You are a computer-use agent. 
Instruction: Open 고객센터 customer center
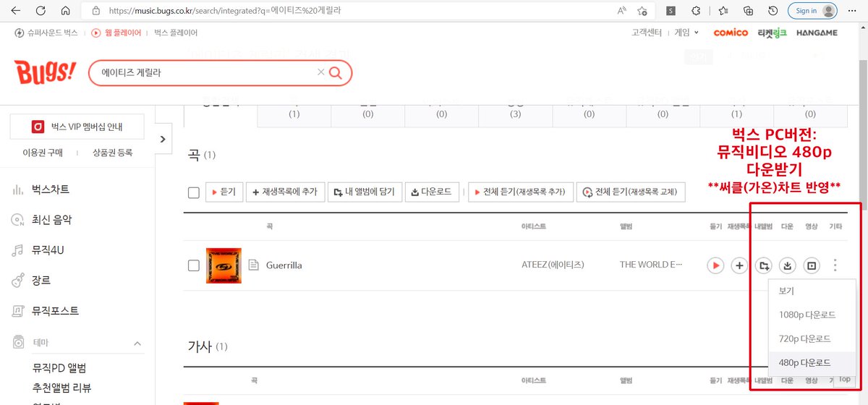(647, 33)
